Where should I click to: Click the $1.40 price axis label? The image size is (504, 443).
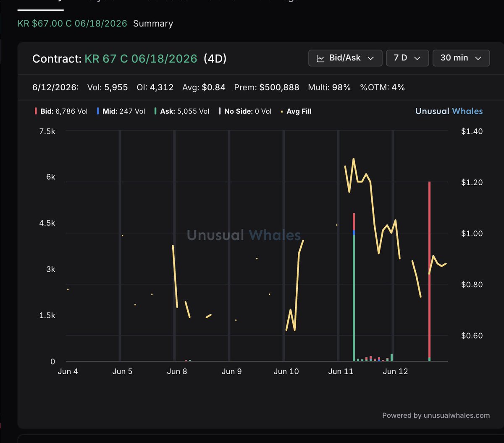[x=472, y=131]
